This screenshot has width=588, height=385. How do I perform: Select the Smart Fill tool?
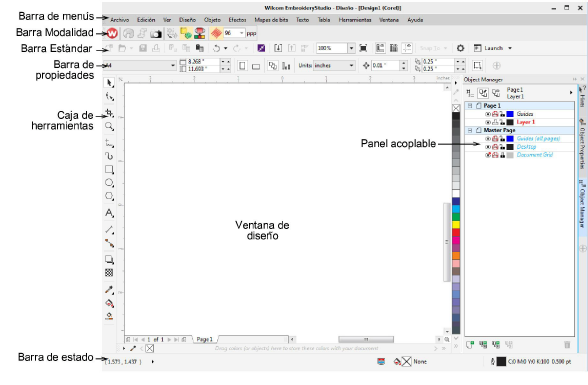tap(109, 316)
